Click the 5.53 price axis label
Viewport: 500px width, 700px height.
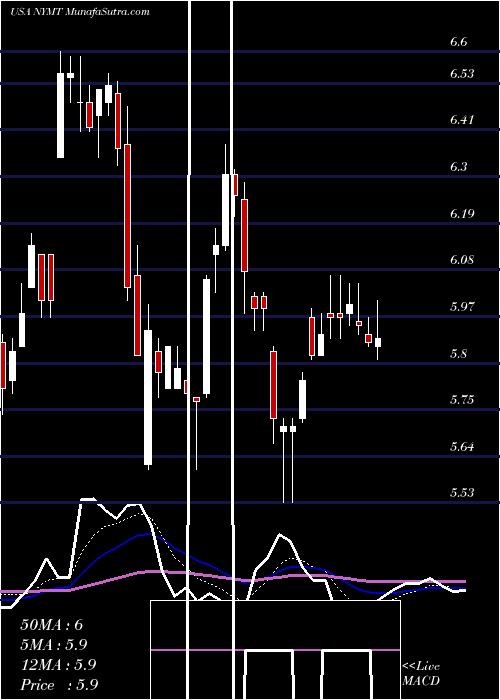[x=462, y=493]
